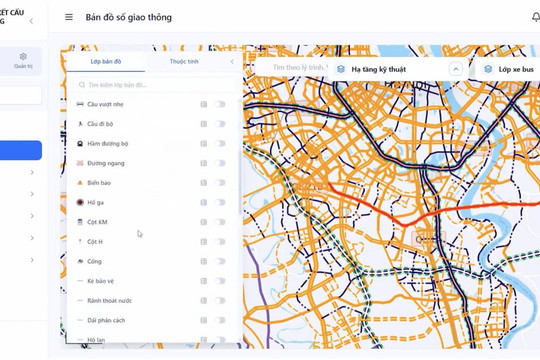This screenshot has width=540, height=360.
Task: Click the pedestrian icon of Cầu đi bộ
Action: (80, 124)
